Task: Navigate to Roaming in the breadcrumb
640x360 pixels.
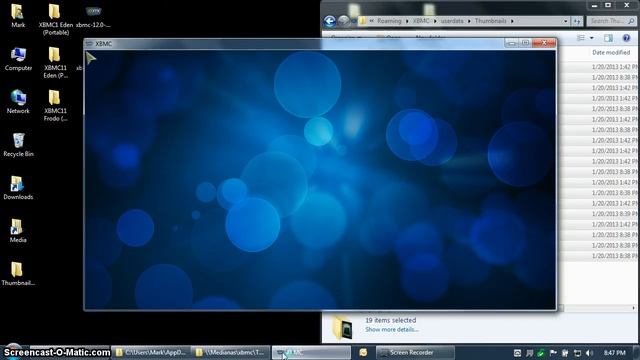Action: click(x=389, y=21)
